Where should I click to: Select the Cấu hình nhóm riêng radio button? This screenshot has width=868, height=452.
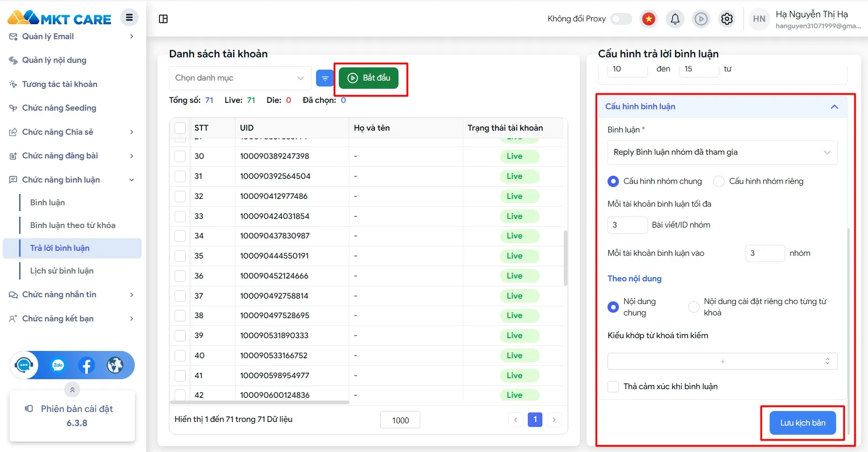(x=719, y=181)
